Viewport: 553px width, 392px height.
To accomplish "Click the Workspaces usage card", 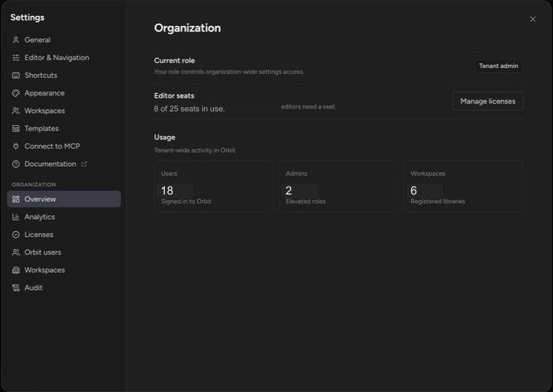I will tap(463, 186).
